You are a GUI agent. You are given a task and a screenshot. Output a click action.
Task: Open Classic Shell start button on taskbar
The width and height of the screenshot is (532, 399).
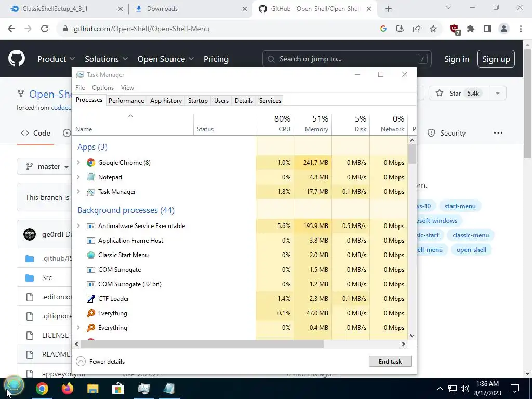point(14,385)
